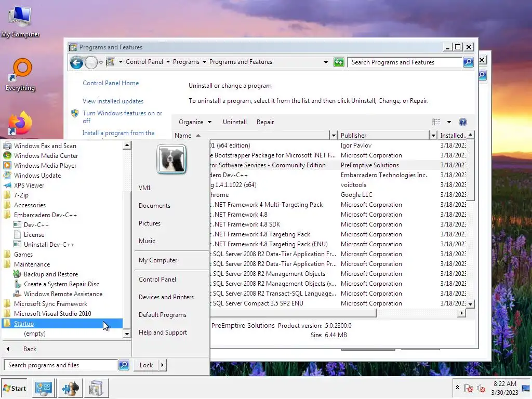Go back in Programs and Features
This screenshot has width=532, height=399.
(77, 62)
